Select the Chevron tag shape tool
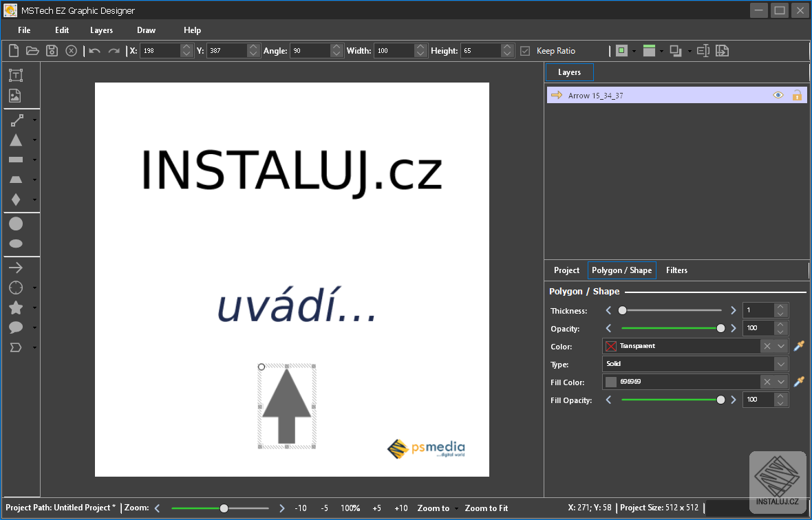This screenshot has width=812, height=520. point(16,347)
